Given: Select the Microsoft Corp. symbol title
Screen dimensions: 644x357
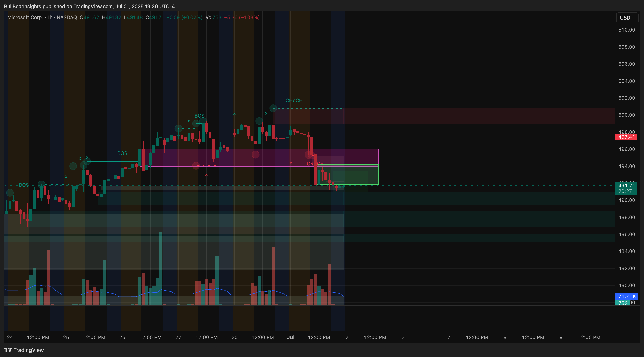Looking at the screenshot, I should coord(25,17).
